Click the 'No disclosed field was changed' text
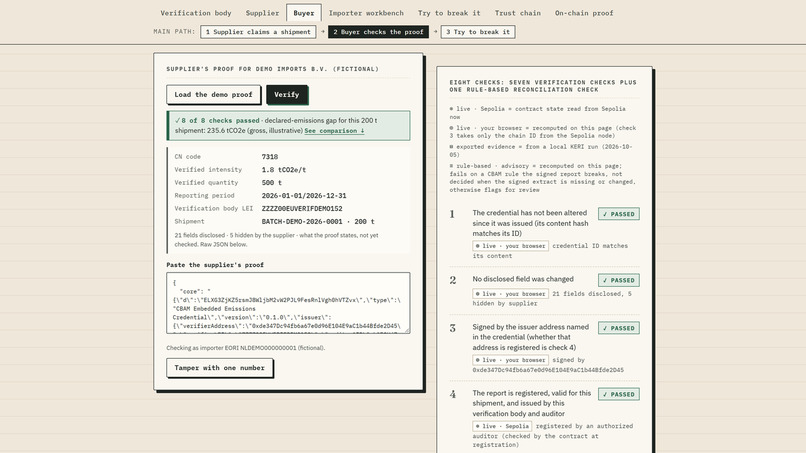 [x=523, y=279]
